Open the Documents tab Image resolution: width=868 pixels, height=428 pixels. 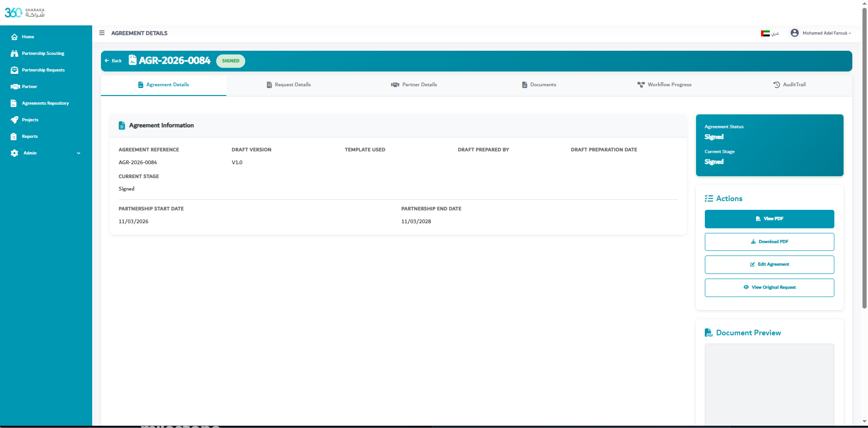click(x=539, y=85)
